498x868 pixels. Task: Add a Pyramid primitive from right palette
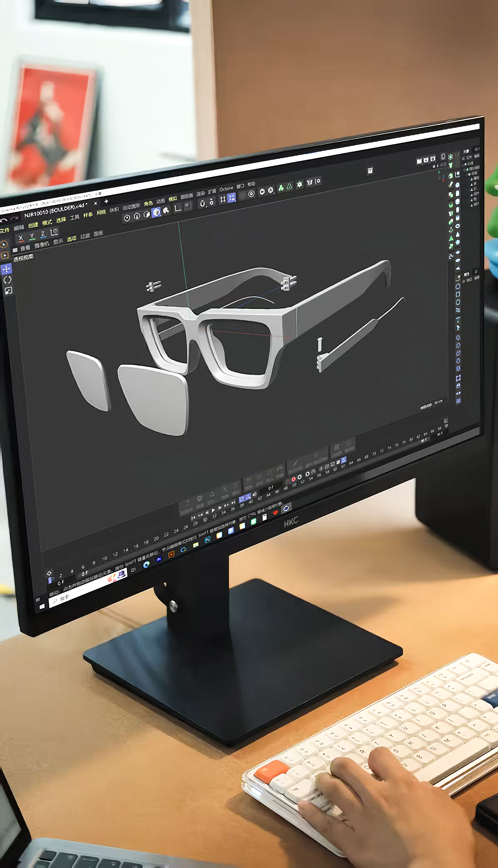(x=458, y=268)
